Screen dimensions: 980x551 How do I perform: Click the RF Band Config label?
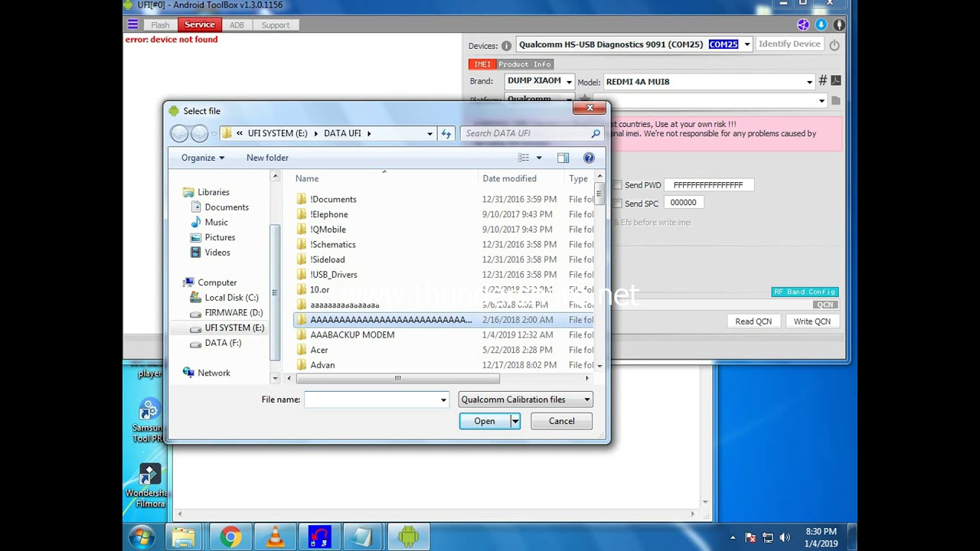tap(805, 292)
